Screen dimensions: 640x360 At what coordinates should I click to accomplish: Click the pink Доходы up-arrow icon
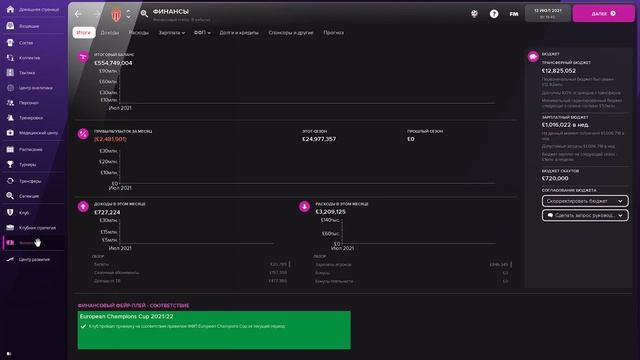[83, 207]
